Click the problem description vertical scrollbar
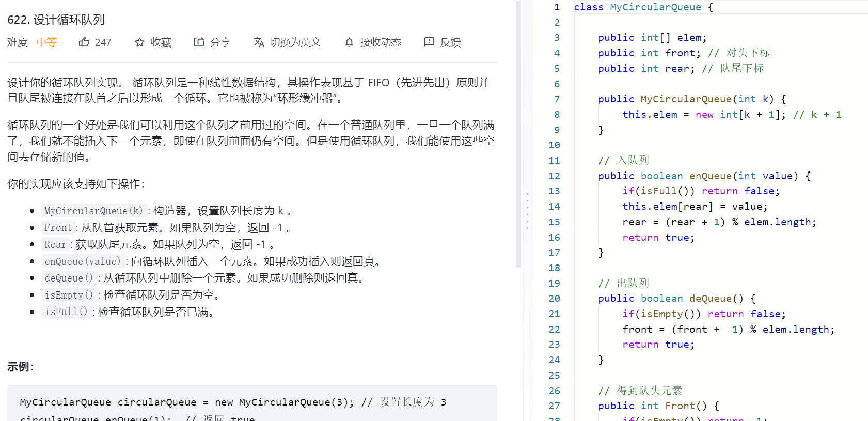 click(518, 134)
